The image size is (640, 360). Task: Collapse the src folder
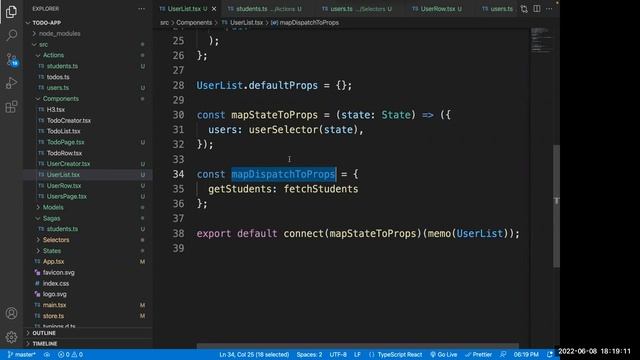pyautogui.click(x=43, y=44)
